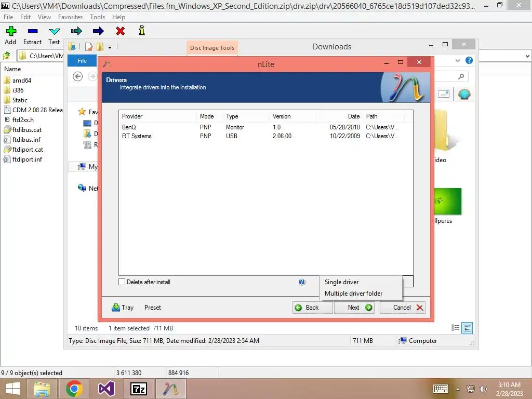
Task: Open the on-screen keyboard tray icon
Action: (441, 389)
